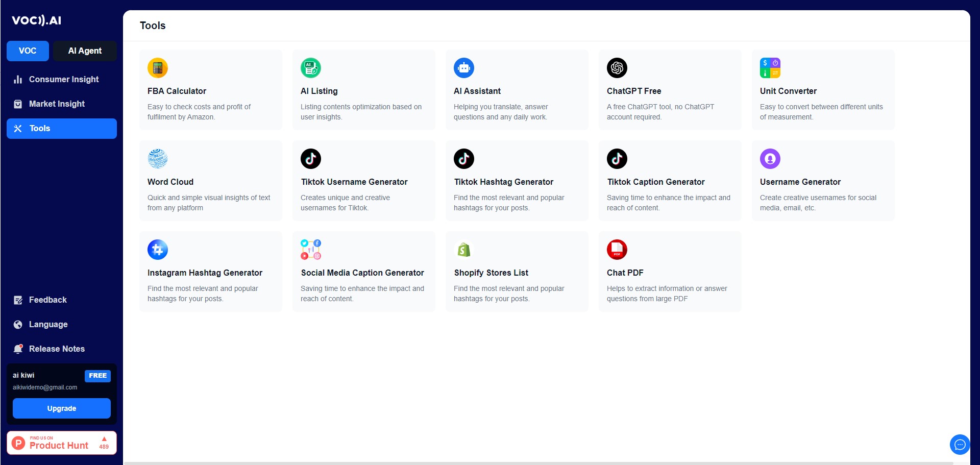Click the Upgrade button

[62, 408]
